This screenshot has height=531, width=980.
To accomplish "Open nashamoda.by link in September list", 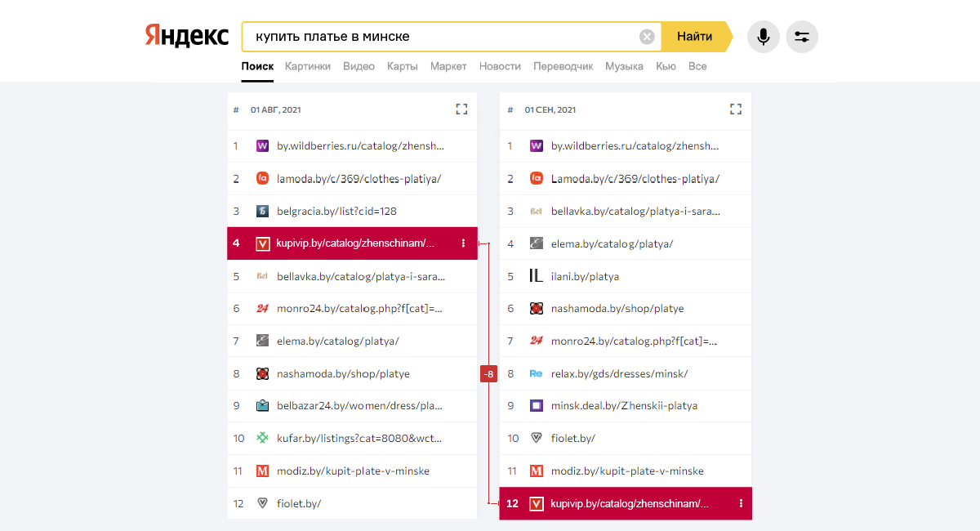I will (x=617, y=309).
